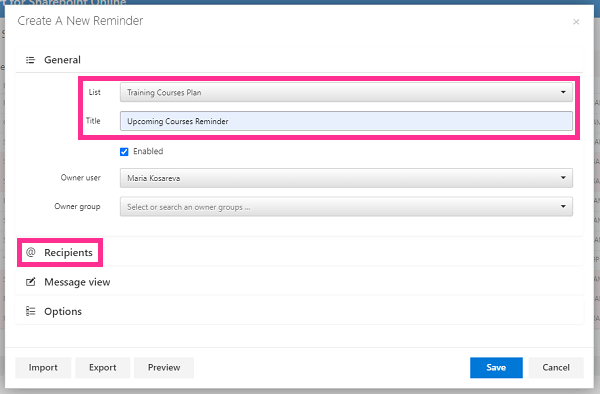Click the Create A New Reminder heading

point(80,21)
